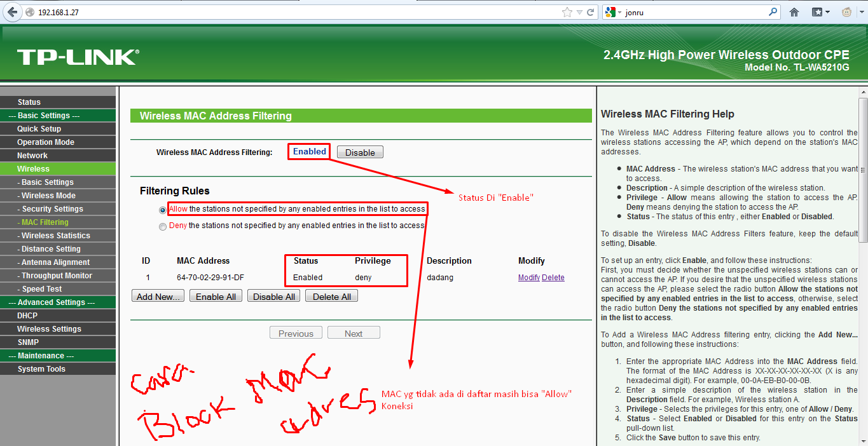
Task: Click the Disable All button
Action: (274, 297)
